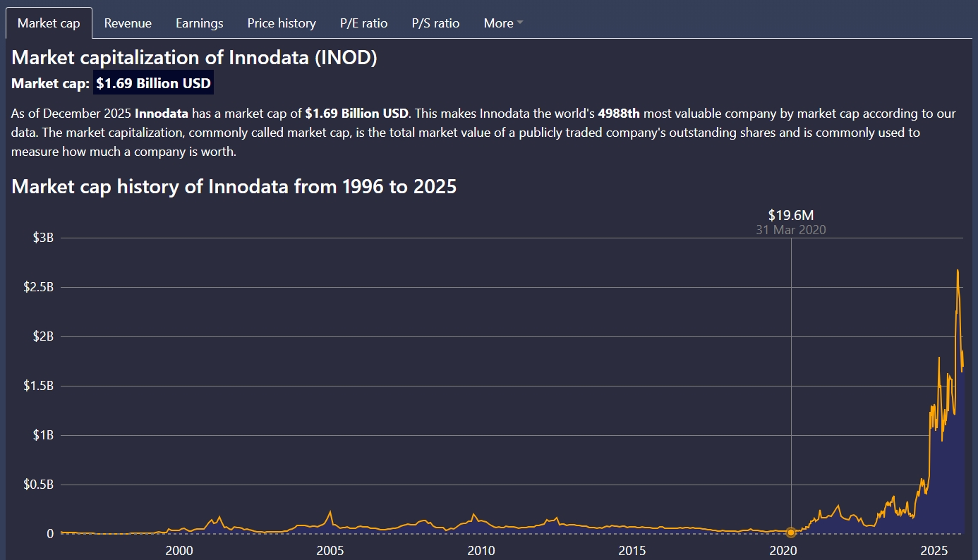Click the $19.6M tooltip value
The height and width of the screenshot is (560, 978).
click(791, 216)
